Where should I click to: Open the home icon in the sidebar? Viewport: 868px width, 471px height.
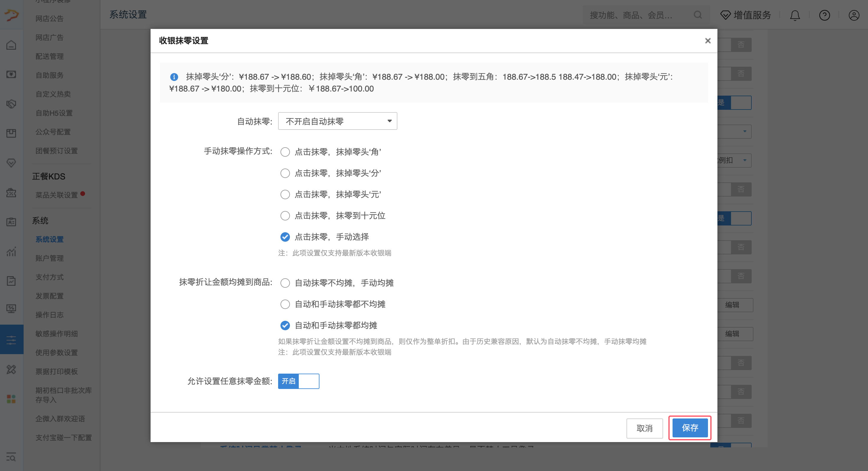click(x=11, y=45)
